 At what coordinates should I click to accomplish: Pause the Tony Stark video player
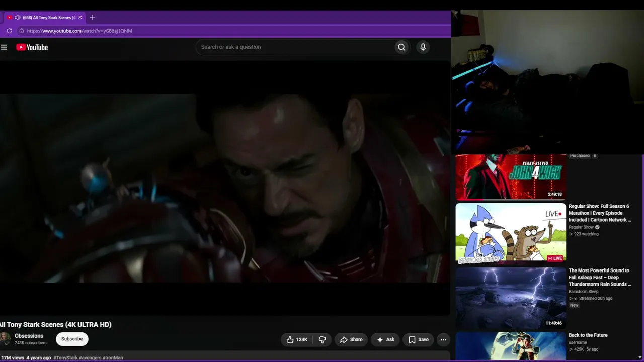225,189
